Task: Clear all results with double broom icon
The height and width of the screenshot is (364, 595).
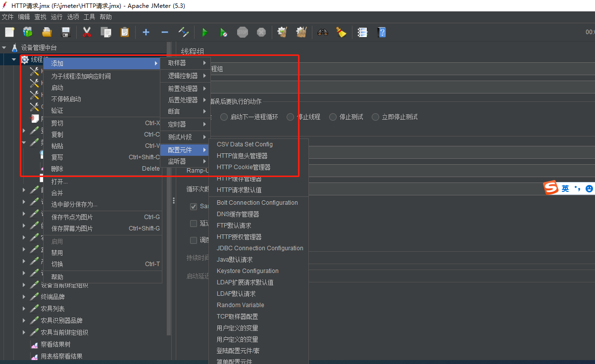Action: coord(301,32)
